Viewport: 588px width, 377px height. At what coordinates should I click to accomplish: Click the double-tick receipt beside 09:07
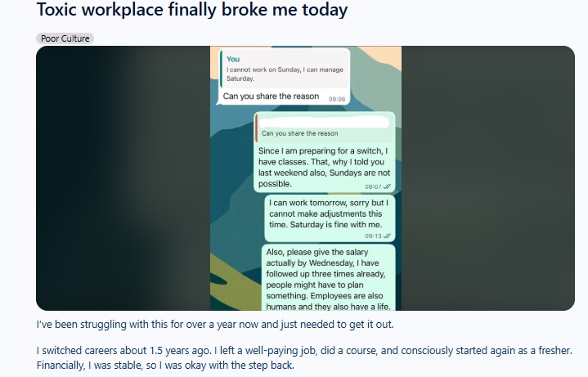pyautogui.click(x=386, y=186)
